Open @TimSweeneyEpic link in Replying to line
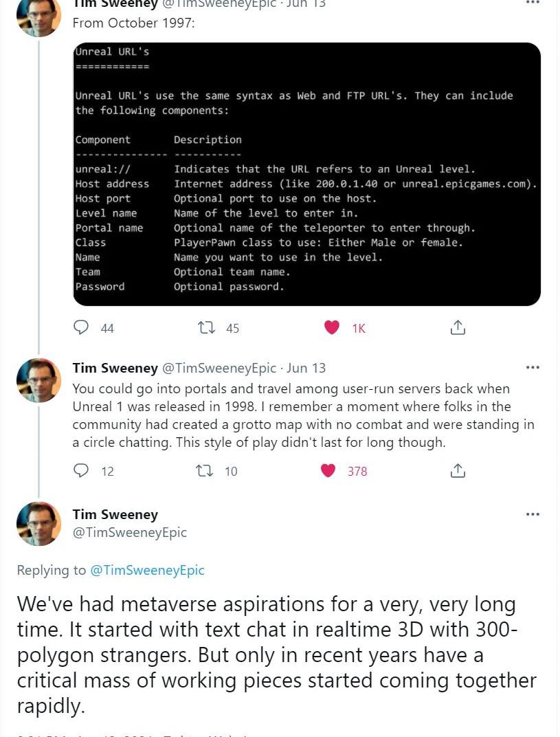560x737 pixels. pos(147,570)
